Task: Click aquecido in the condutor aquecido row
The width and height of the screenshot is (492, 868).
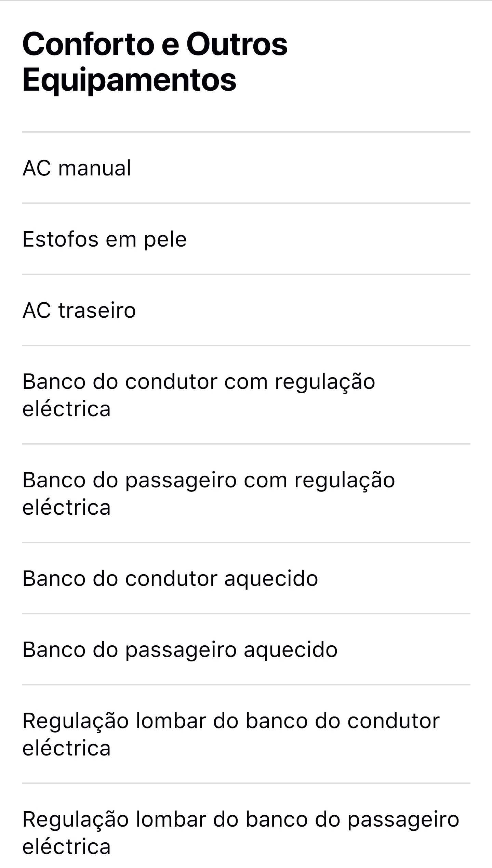Action: point(271,579)
